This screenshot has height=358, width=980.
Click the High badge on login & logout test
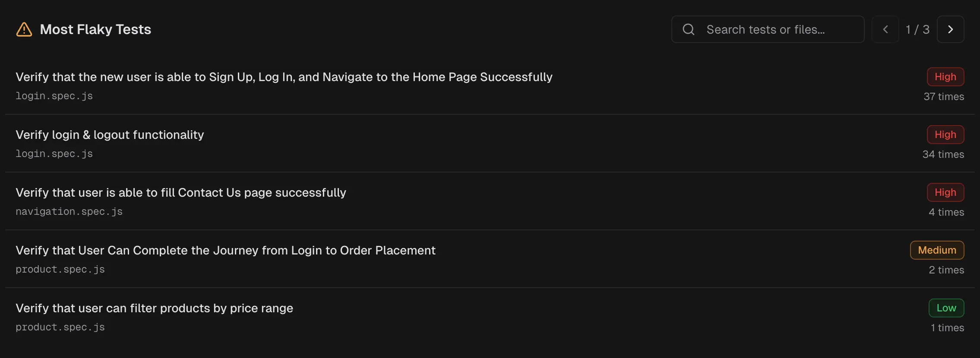(x=945, y=135)
